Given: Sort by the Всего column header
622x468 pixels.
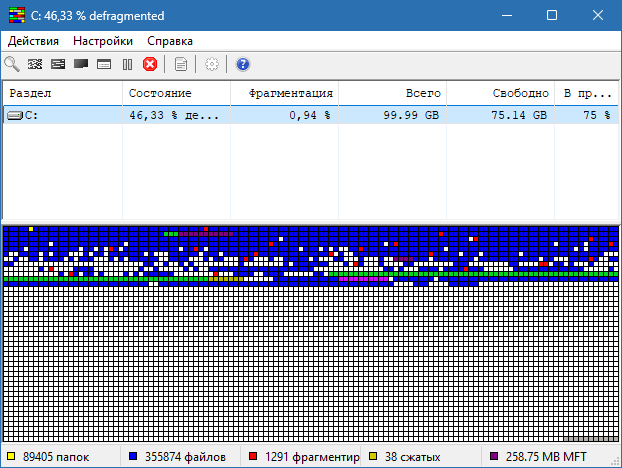Looking at the screenshot, I should (x=392, y=93).
